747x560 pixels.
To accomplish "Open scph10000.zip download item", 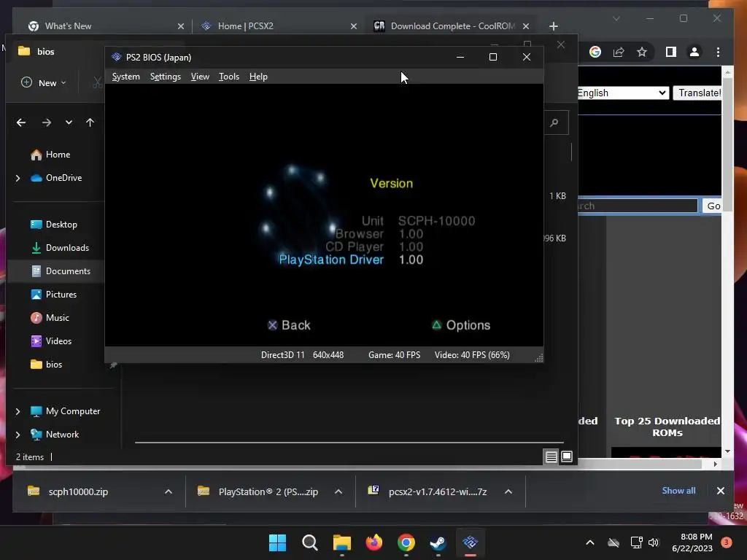I will click(78, 491).
